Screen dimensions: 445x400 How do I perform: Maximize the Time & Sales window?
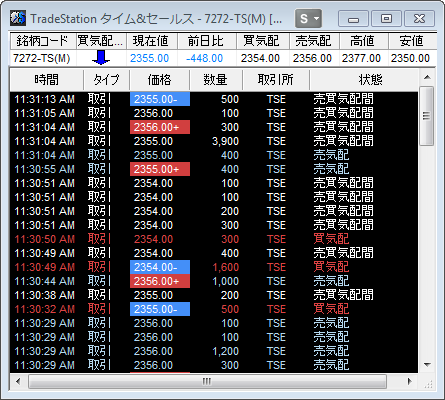click(x=386, y=19)
